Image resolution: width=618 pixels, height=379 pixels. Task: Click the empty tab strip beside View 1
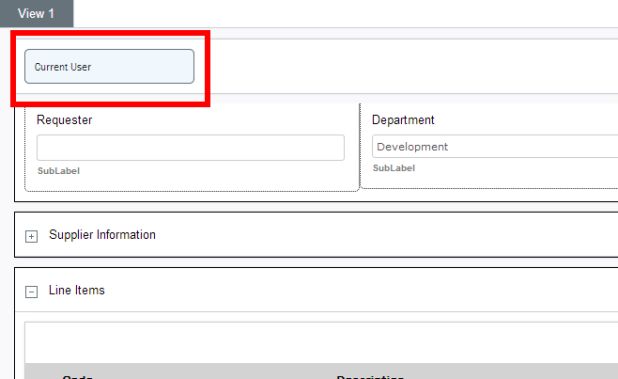[x=346, y=13]
